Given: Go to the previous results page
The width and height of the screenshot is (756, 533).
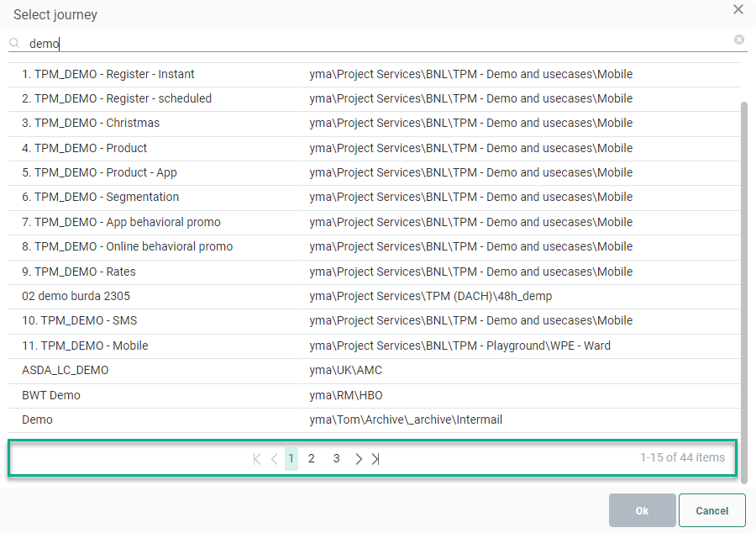Looking at the screenshot, I should tap(274, 459).
